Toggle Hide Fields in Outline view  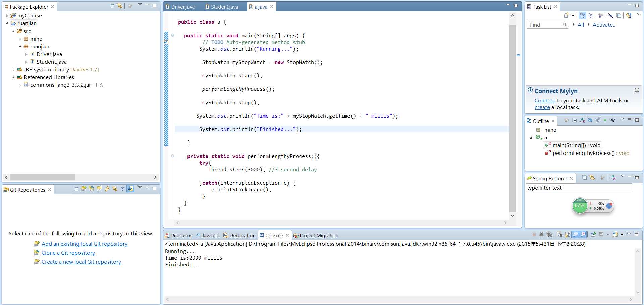point(590,120)
